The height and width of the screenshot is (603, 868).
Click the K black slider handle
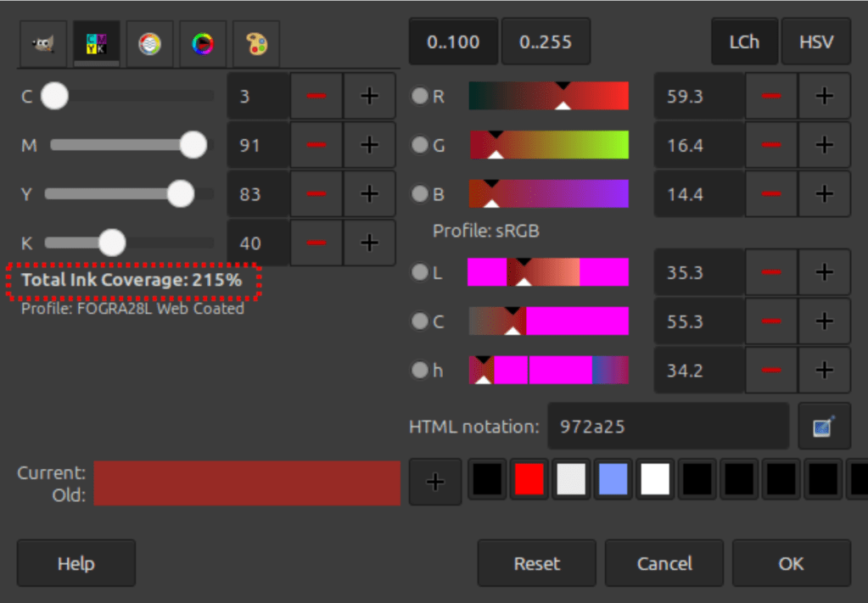pyautogui.click(x=112, y=243)
